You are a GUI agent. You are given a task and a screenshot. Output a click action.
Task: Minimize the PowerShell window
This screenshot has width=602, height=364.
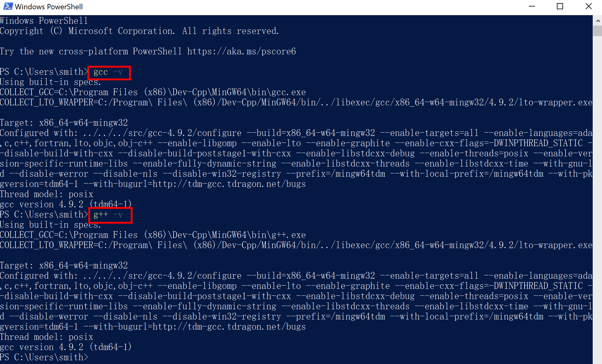tap(532, 6)
